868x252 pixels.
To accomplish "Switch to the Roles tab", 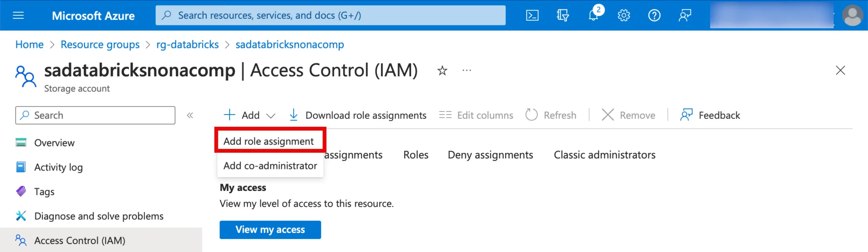I will pos(416,155).
